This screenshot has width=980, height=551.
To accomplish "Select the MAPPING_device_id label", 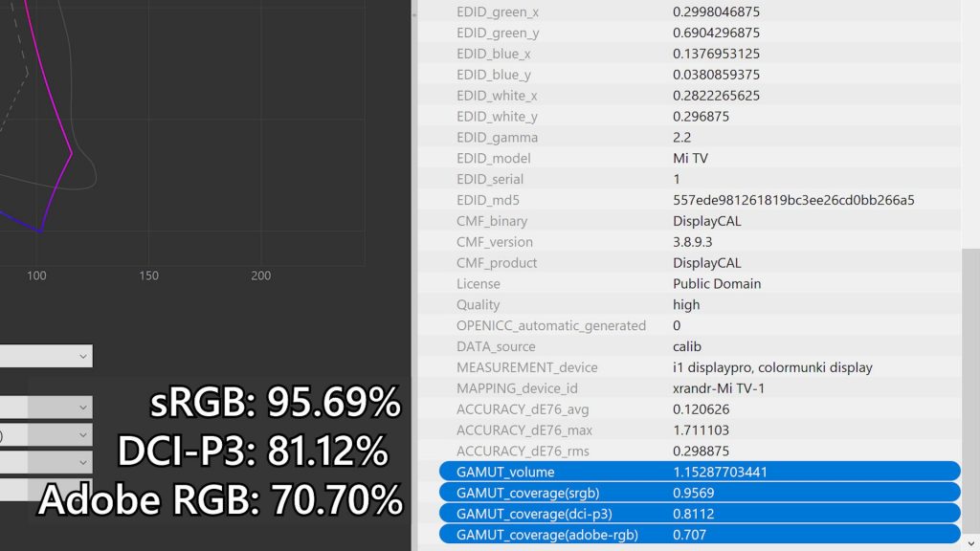I will 517,388.
